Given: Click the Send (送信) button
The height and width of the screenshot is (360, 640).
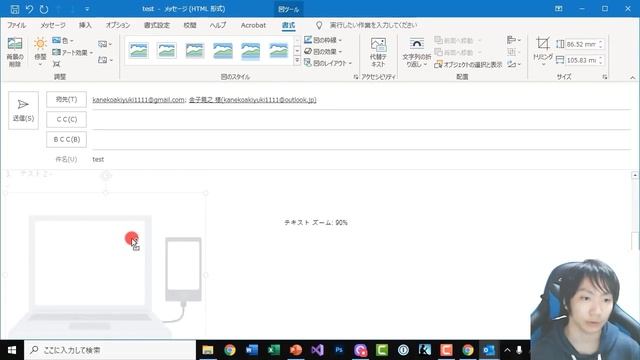Looking at the screenshot, I should click(23, 110).
